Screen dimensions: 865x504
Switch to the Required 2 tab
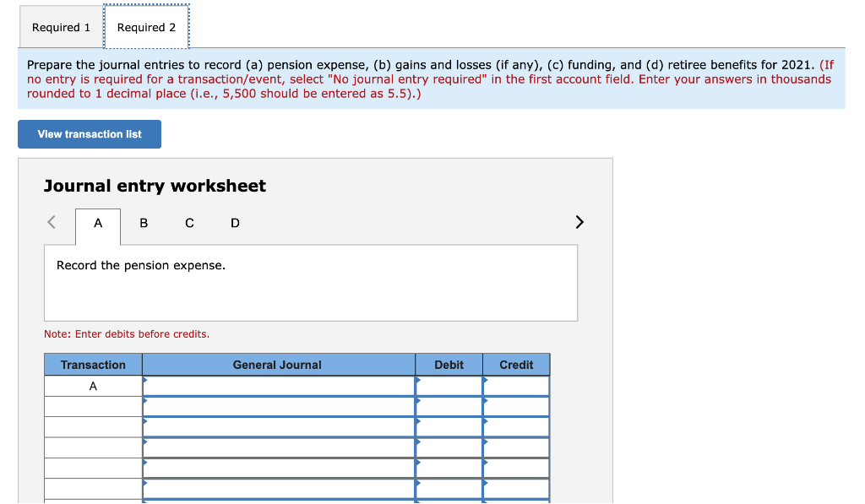(x=146, y=27)
